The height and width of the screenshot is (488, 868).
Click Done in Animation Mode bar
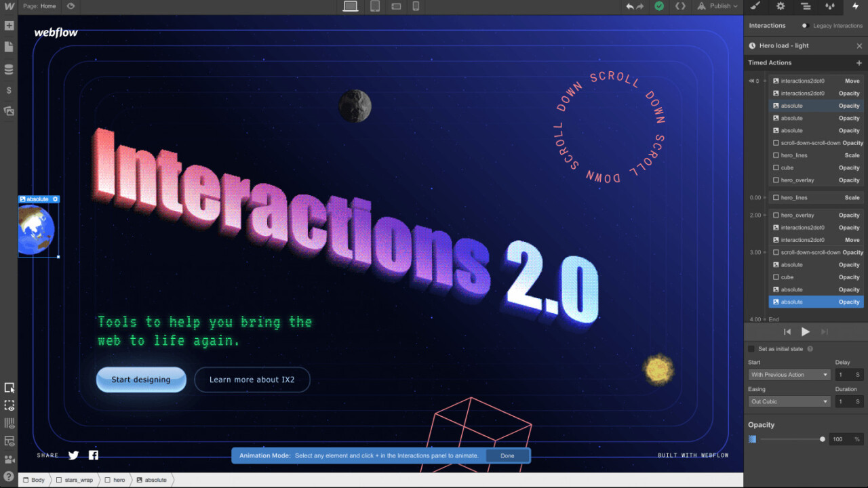pos(507,456)
